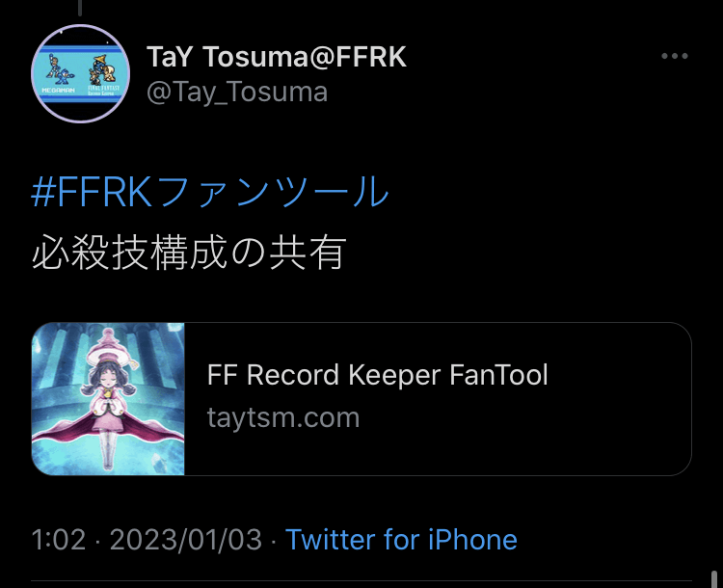Open the link card preview thumbnail image
Image resolution: width=723 pixels, height=588 pixels.
(x=108, y=399)
